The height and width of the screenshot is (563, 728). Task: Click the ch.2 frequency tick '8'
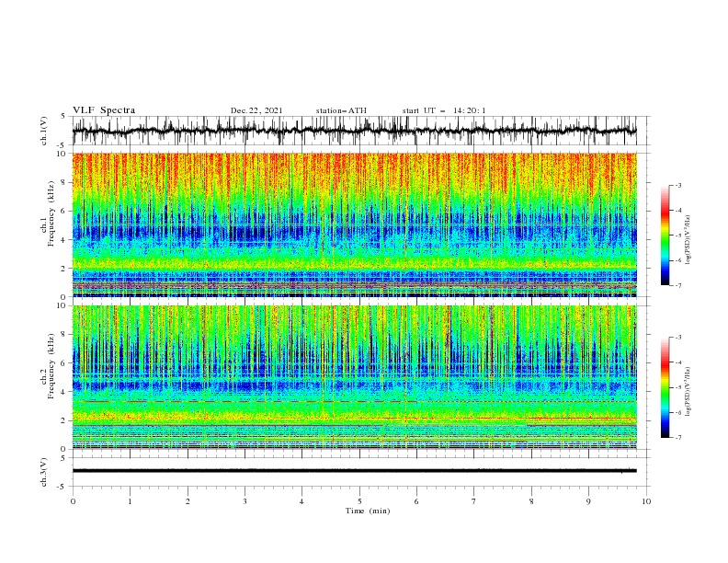click(x=65, y=334)
